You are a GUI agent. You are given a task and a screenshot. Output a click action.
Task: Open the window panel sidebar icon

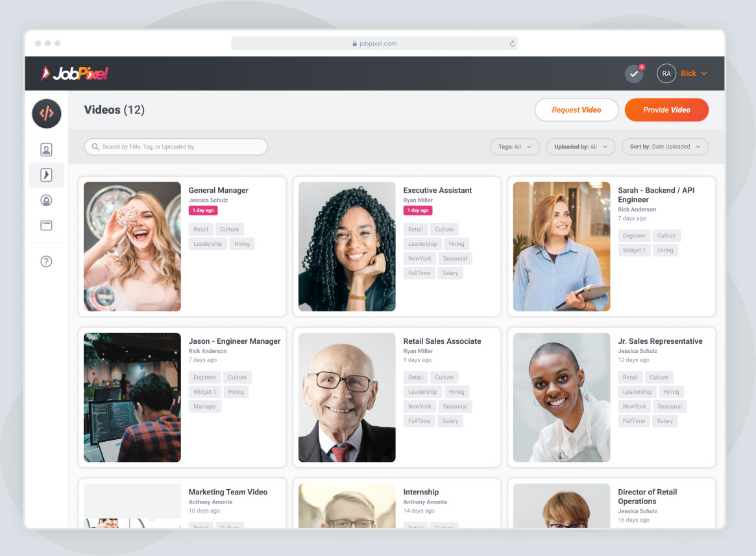(46, 225)
